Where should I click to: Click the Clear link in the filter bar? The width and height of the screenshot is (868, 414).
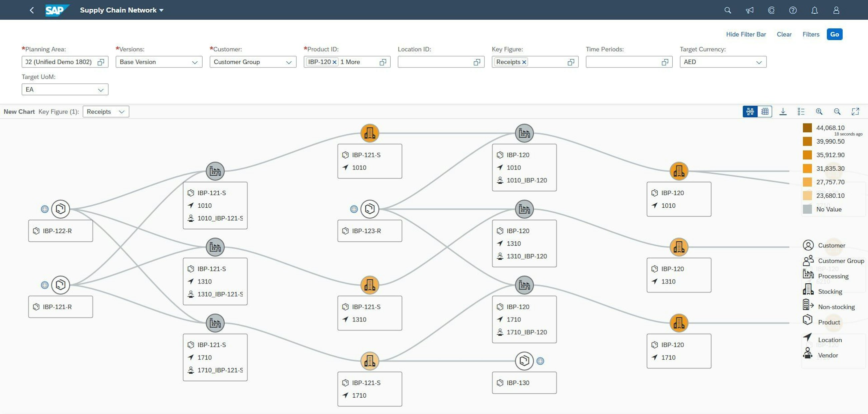pos(784,34)
